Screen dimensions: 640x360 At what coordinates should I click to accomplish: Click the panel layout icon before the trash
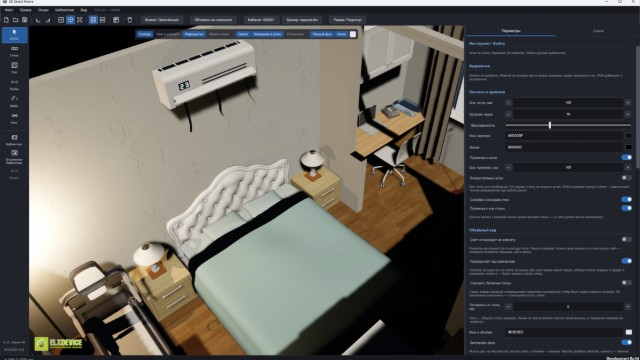tap(116, 20)
